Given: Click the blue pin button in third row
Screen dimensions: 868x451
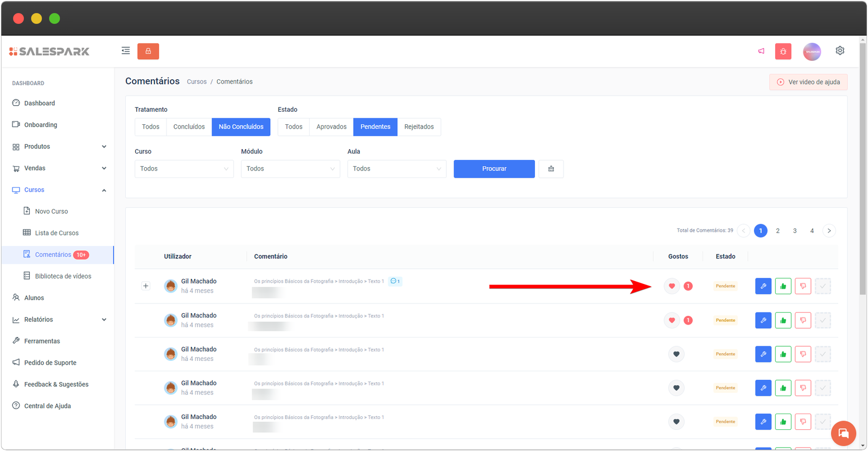Looking at the screenshot, I should coord(763,354).
